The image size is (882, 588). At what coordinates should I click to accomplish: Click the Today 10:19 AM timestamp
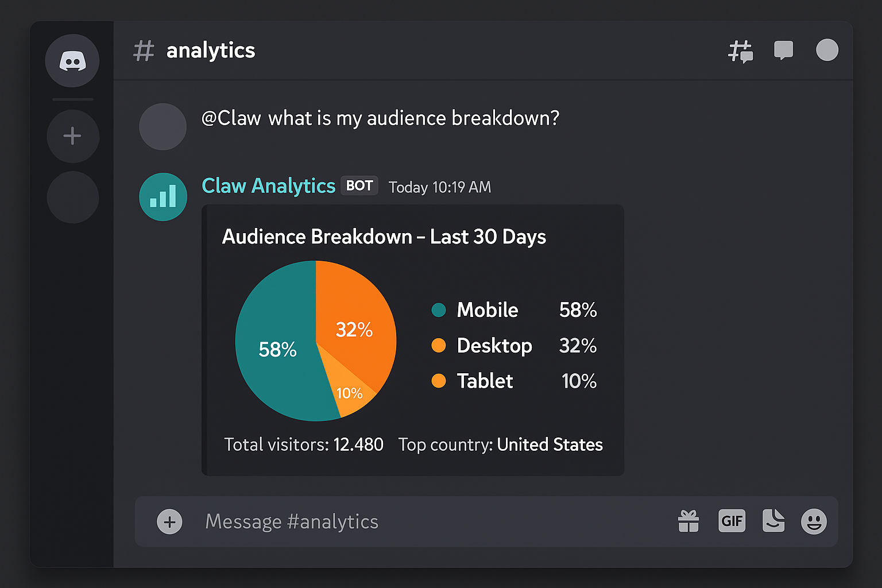coord(439,187)
